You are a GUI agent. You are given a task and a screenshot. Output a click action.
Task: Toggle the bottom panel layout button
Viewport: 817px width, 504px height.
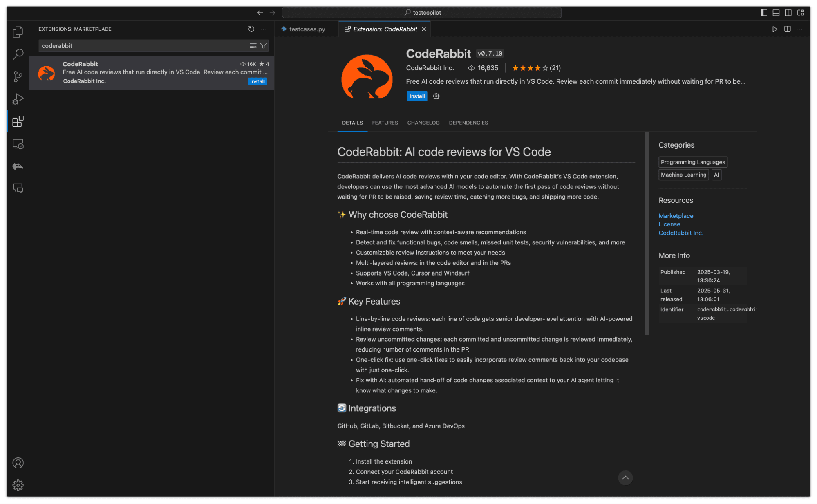click(776, 13)
